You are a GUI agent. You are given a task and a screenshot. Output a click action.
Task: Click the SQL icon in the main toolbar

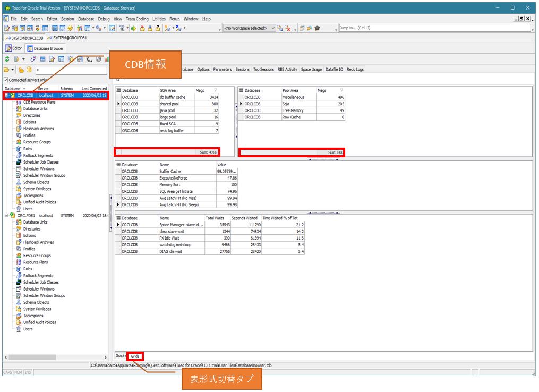click(38, 29)
